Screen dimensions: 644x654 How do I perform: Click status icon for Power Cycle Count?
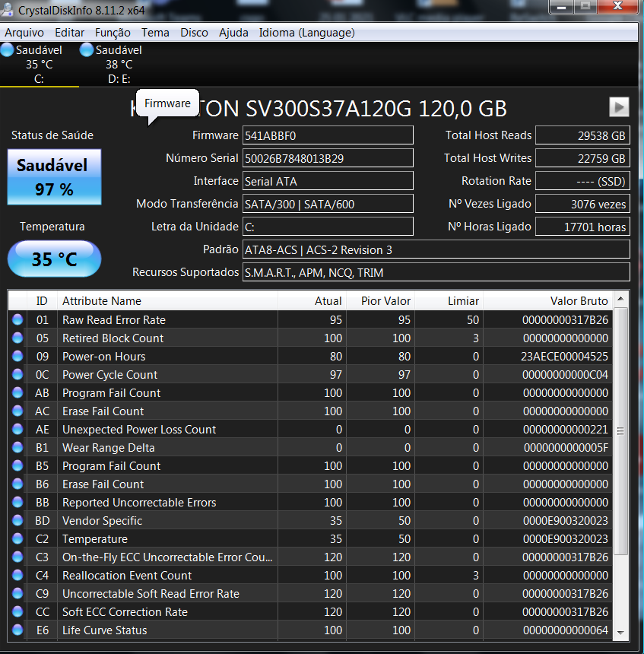pyautogui.click(x=17, y=374)
